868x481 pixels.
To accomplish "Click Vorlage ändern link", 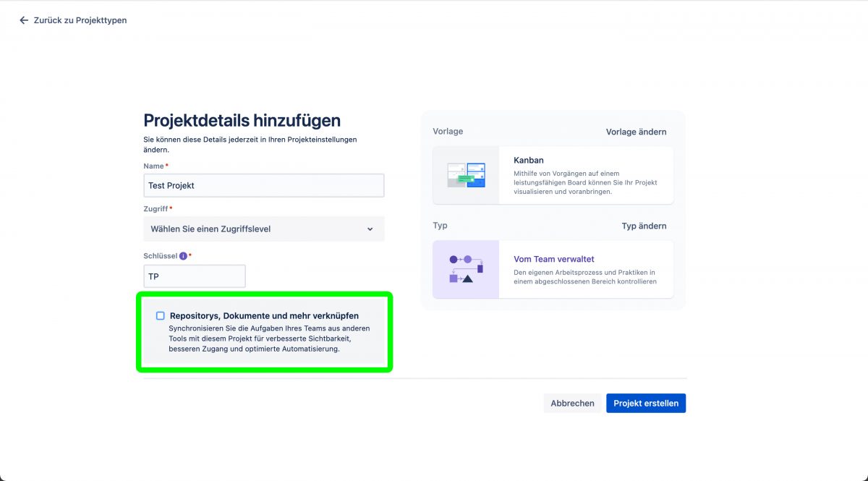I will (x=636, y=132).
